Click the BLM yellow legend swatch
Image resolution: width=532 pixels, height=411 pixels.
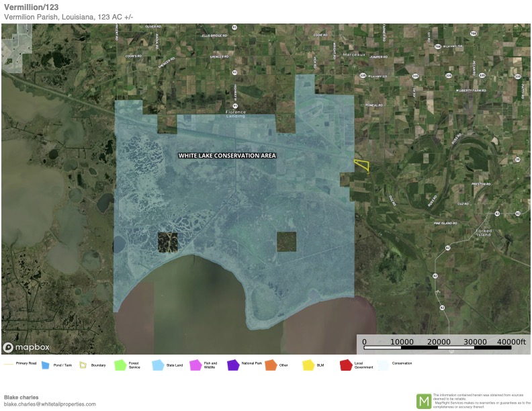[x=308, y=365]
